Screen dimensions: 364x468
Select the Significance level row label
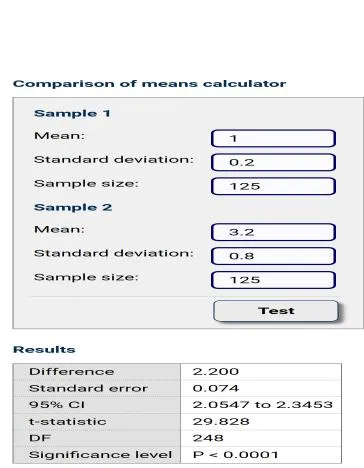pos(100,455)
